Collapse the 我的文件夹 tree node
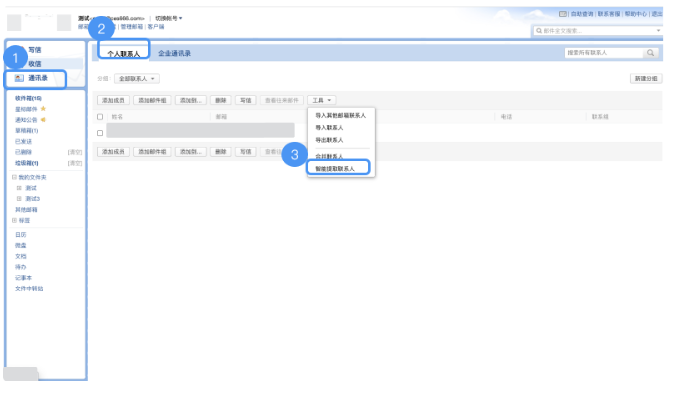Screen dimensions: 673x398 point(14,177)
